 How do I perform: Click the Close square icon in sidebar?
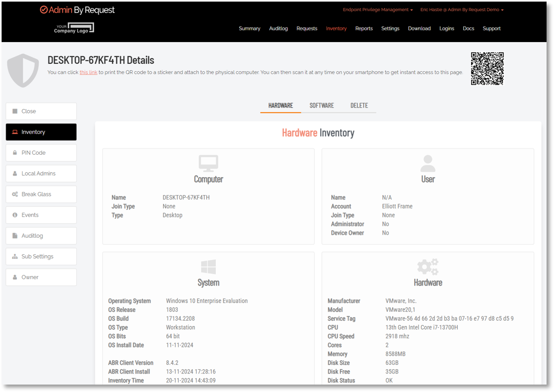click(x=15, y=111)
